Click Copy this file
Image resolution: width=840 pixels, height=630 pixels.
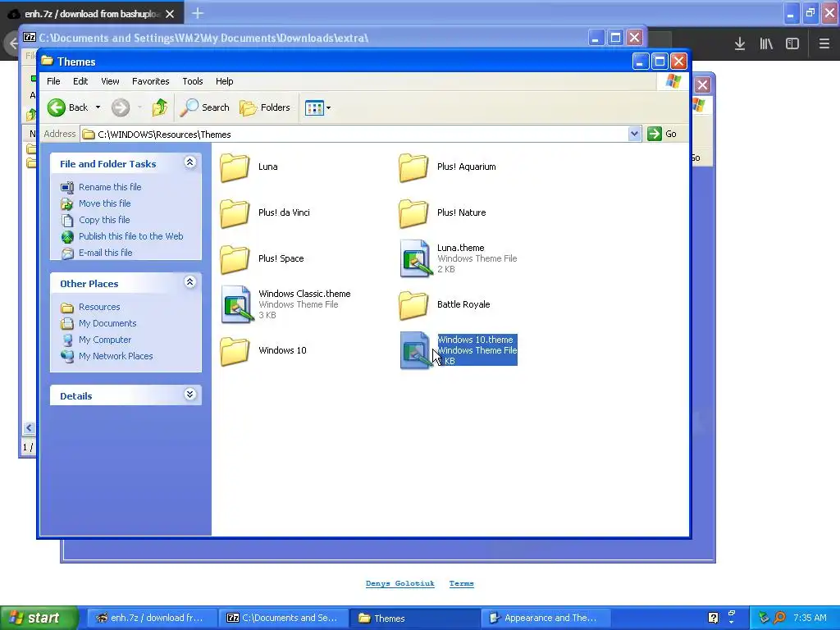point(104,220)
